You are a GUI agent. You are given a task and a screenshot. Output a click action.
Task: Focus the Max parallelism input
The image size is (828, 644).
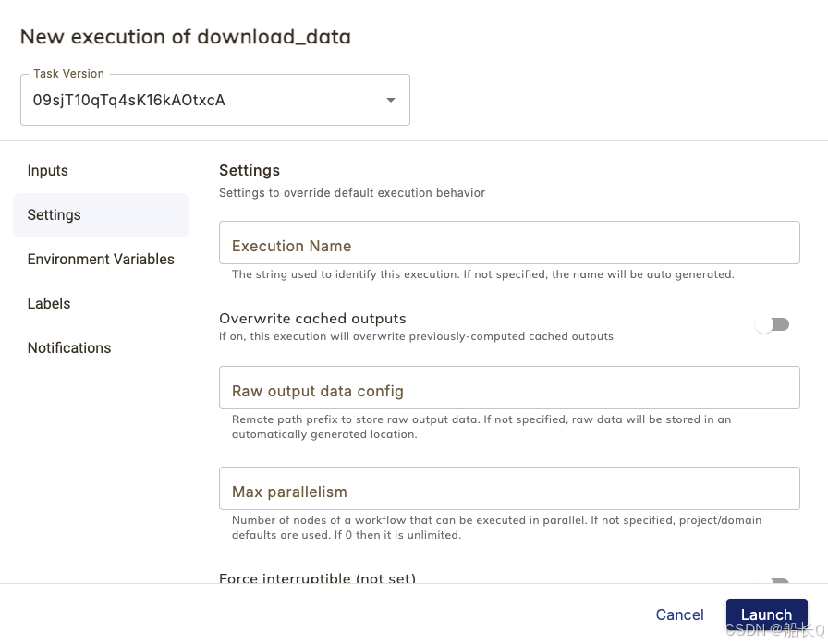509,488
